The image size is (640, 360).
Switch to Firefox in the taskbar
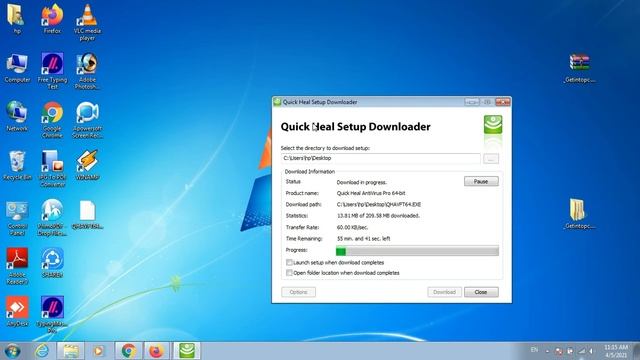coord(156,351)
